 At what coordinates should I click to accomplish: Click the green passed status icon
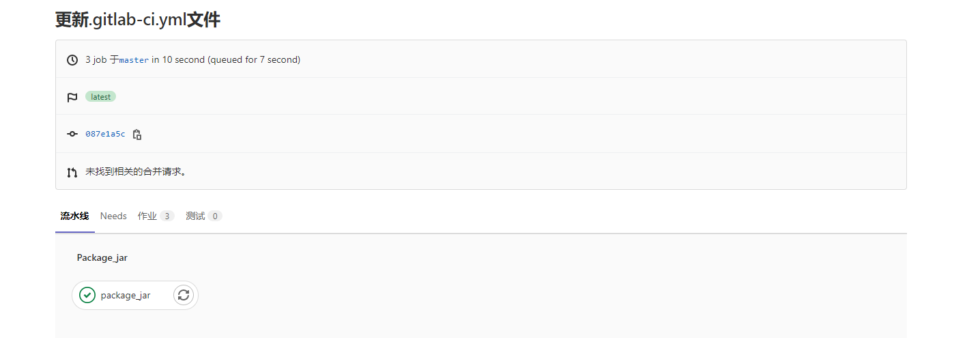tap(87, 295)
